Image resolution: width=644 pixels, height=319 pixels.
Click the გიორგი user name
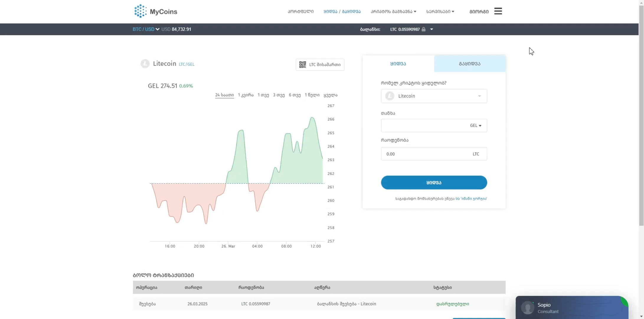pyautogui.click(x=479, y=12)
